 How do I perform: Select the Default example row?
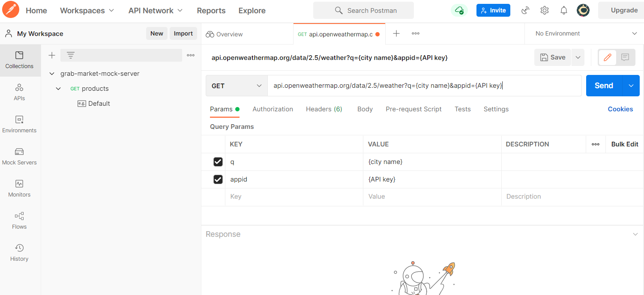[x=121, y=104]
